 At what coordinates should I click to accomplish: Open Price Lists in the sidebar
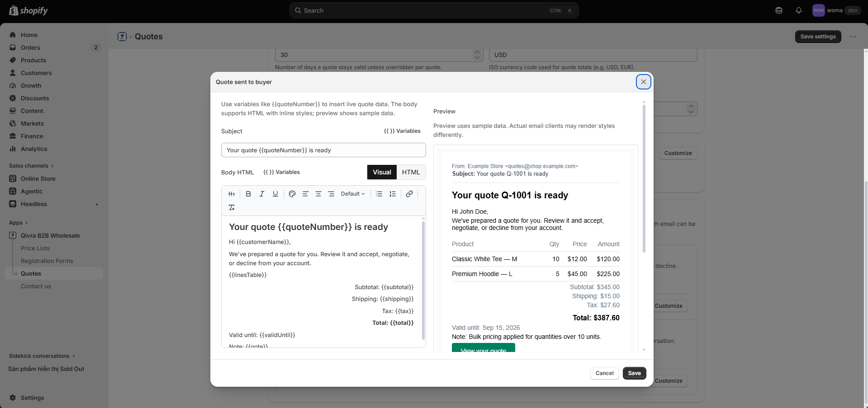point(35,248)
